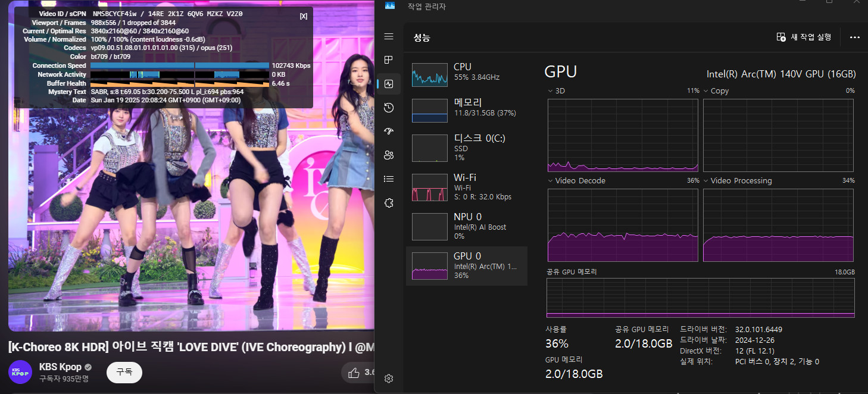Open the Processes page in Task Manager
This screenshot has height=394, width=868.
(x=389, y=60)
